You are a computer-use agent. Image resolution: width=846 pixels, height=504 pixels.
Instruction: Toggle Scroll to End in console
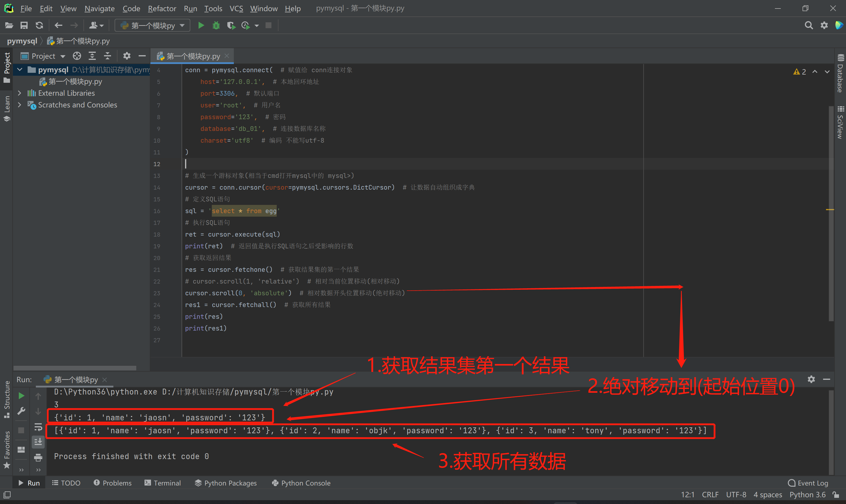[38, 442]
